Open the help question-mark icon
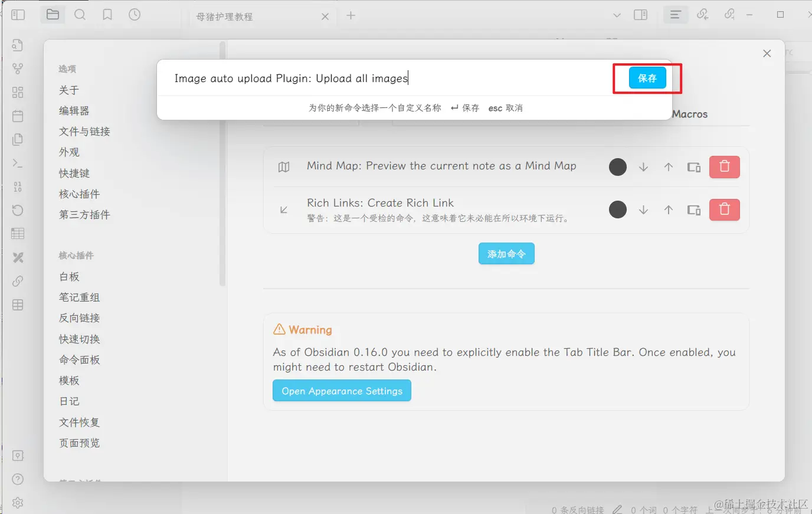This screenshot has width=812, height=514. point(18,479)
